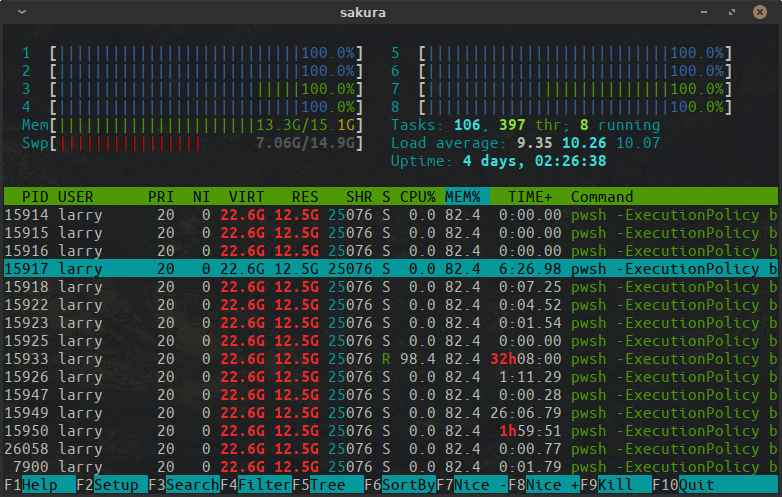The height and width of the screenshot is (497, 782).
Task: Sort by Command column header
Action: [x=602, y=196]
